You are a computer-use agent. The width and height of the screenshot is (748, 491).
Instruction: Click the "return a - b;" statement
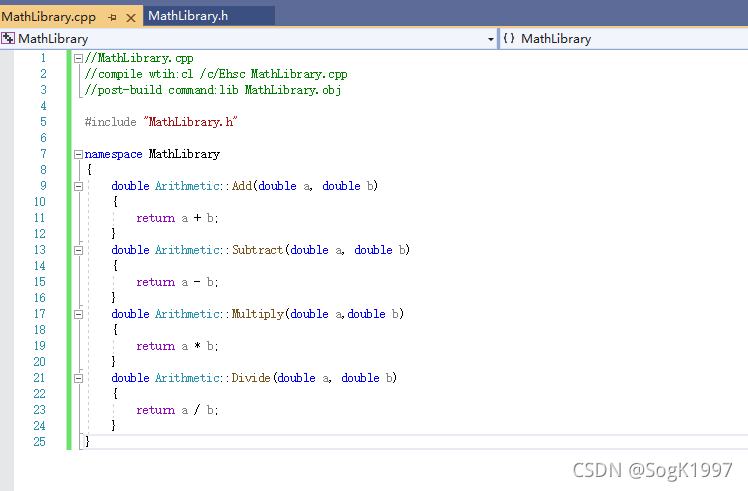coord(177,282)
